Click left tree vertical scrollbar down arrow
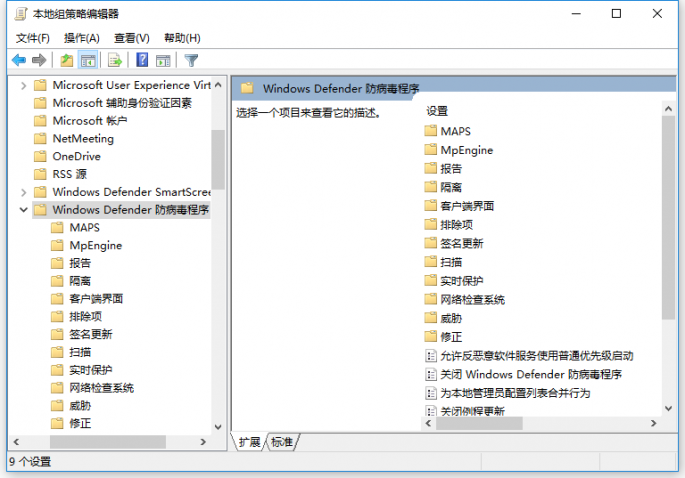Image resolution: width=685 pixels, height=478 pixels. (x=218, y=427)
